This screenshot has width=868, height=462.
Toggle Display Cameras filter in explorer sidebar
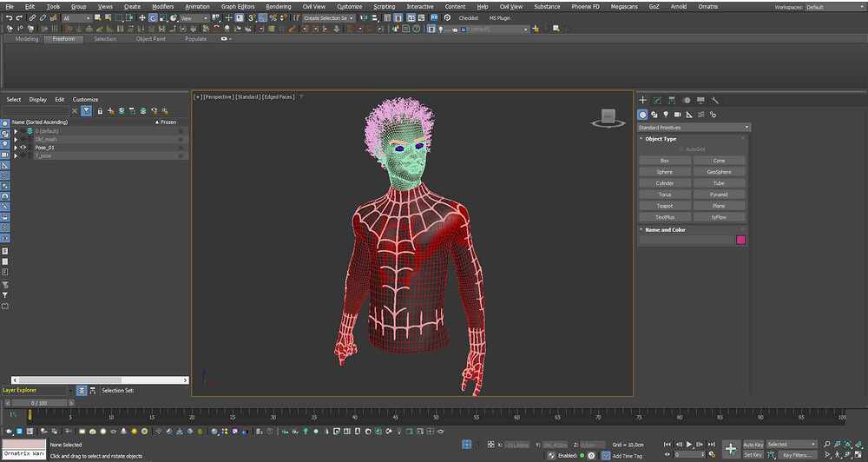5,155
